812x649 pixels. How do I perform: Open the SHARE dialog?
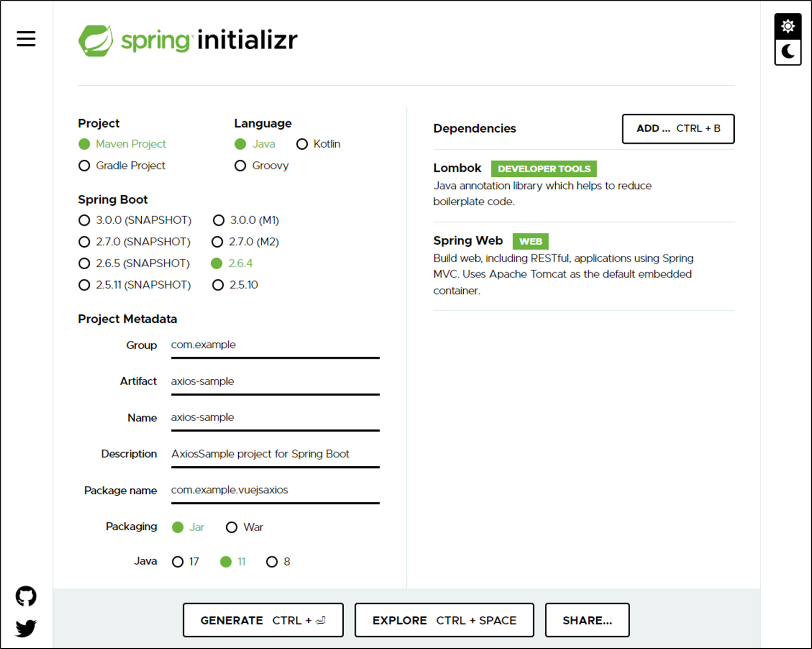click(587, 620)
